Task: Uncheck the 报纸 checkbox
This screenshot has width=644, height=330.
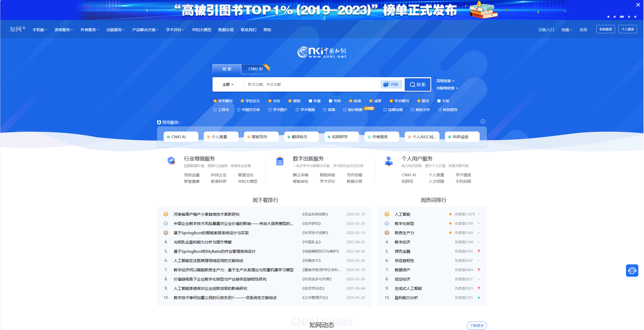Action: tap(290, 101)
